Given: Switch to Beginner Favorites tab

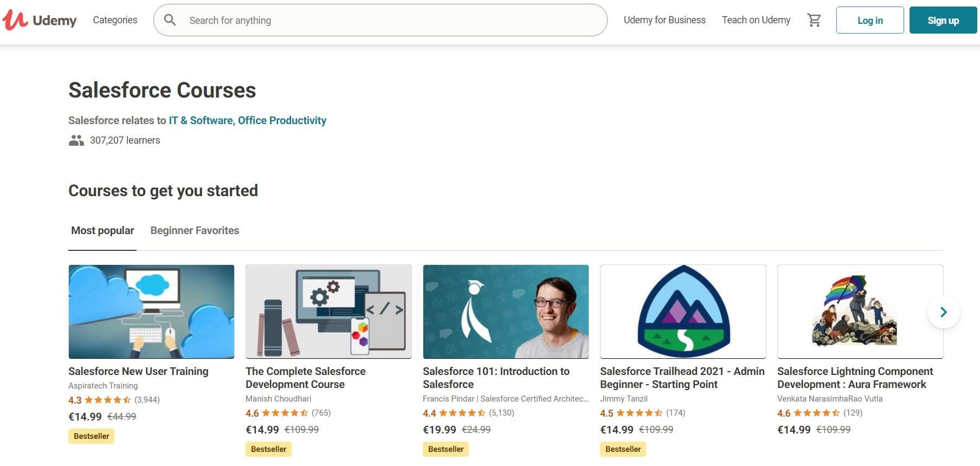Looking at the screenshot, I should pyautogui.click(x=195, y=230).
